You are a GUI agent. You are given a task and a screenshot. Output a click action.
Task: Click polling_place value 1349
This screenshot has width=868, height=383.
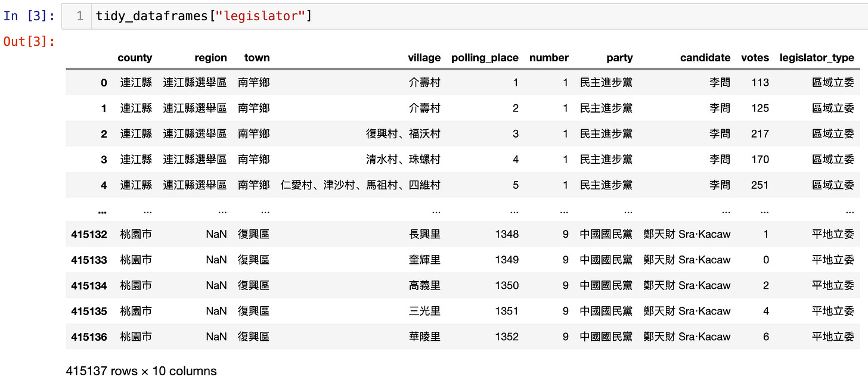tap(507, 260)
